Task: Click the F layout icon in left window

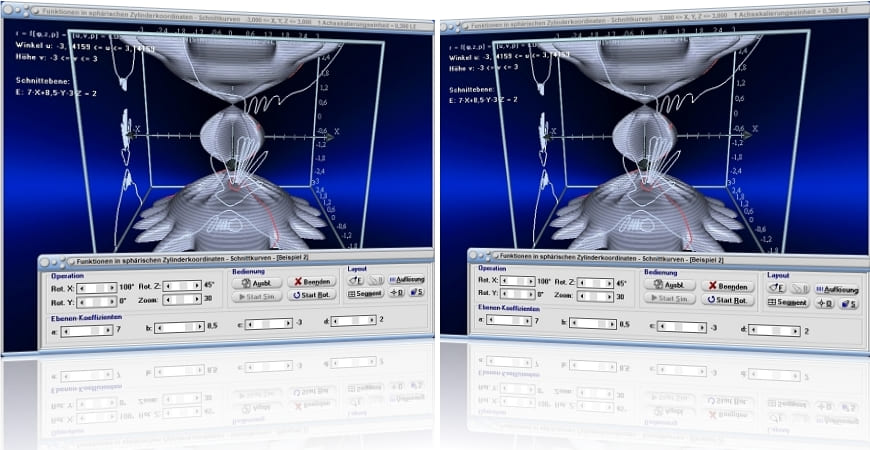Action: [355, 280]
